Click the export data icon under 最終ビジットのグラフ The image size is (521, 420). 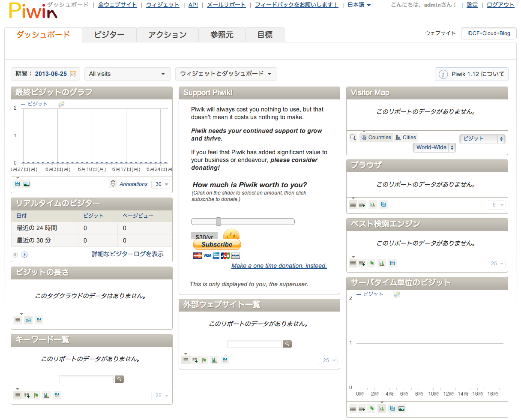tap(18, 184)
